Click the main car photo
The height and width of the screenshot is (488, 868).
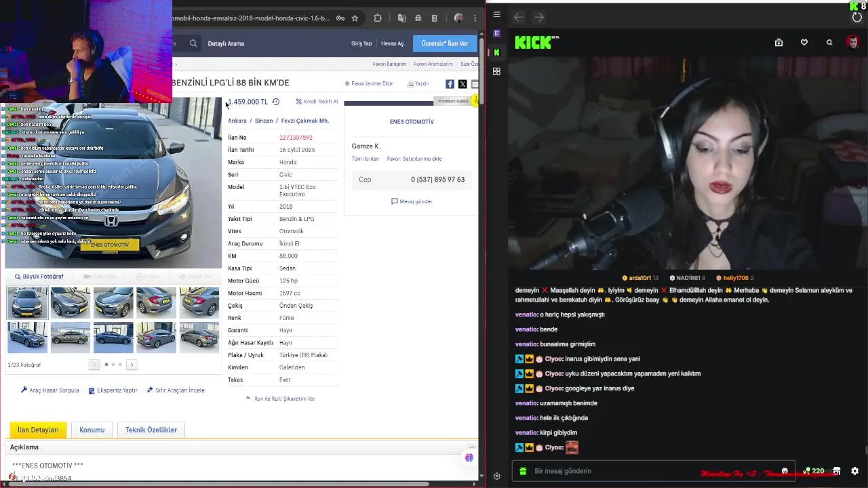113,183
